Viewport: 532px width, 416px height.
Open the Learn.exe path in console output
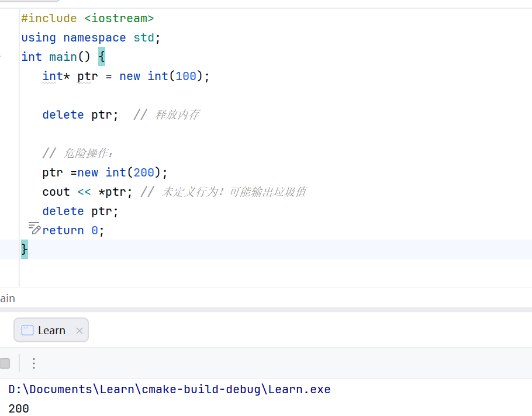click(170, 389)
